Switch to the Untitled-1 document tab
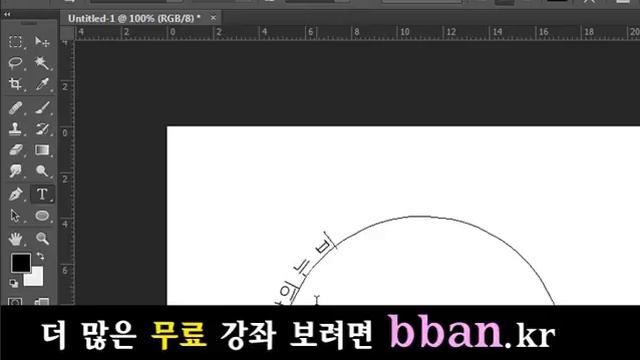 click(134, 18)
